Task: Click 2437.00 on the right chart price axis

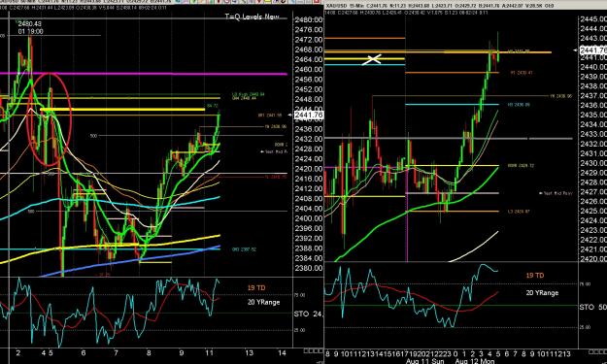Action: click(x=593, y=96)
